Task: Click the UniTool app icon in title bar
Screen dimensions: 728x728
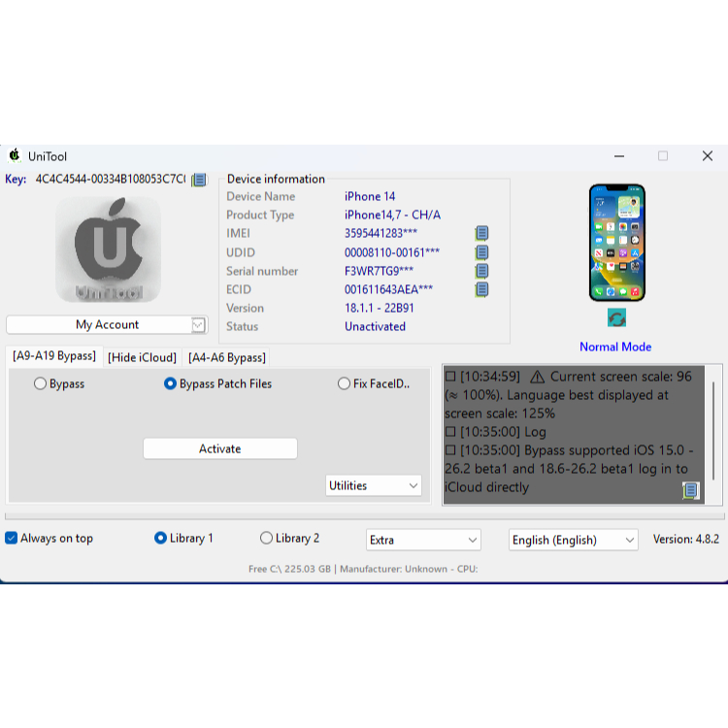Action: point(15,155)
